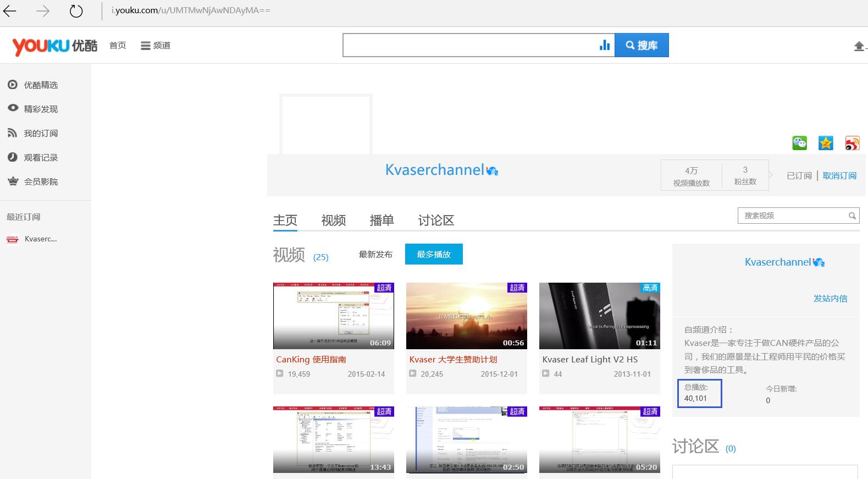The height and width of the screenshot is (479, 868).
Task: Click Kvaserchannel name in the right info panel
Action: [777, 262]
